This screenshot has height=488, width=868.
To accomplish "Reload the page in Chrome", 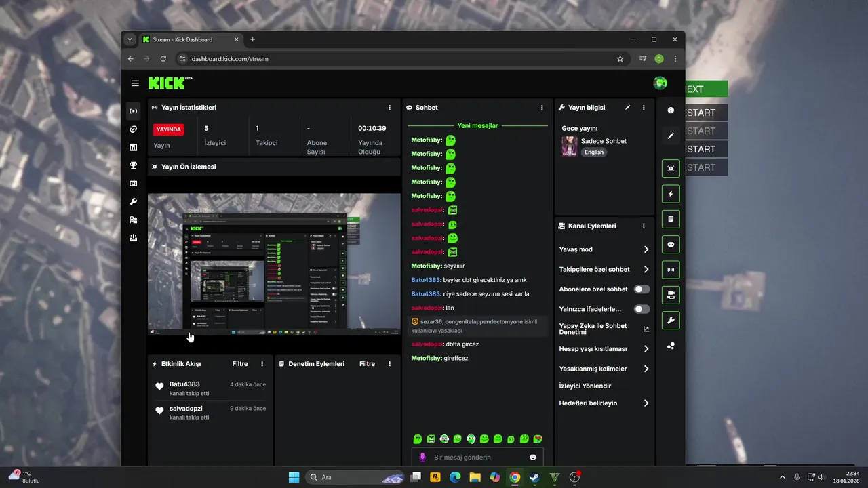I will point(163,59).
